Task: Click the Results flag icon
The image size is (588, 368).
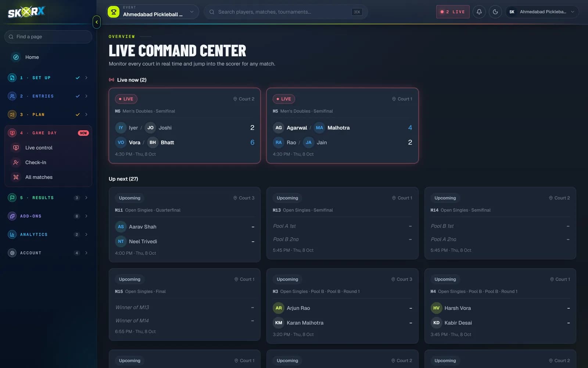Action: coord(12,198)
